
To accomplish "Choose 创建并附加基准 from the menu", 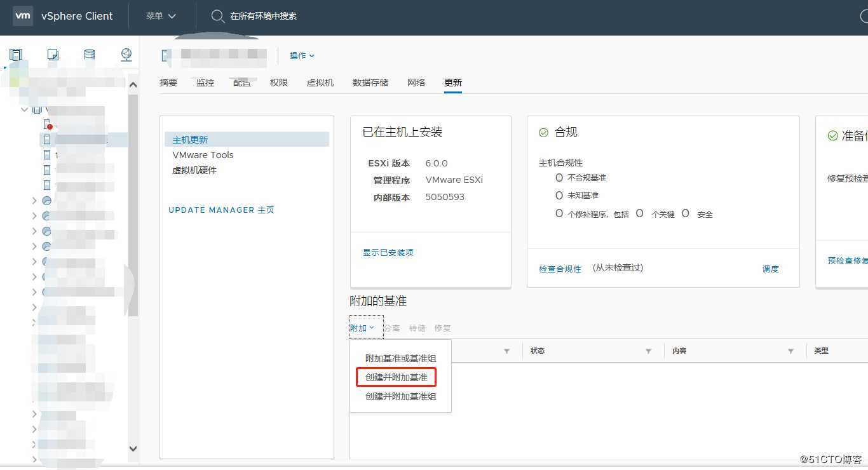I will [x=396, y=377].
